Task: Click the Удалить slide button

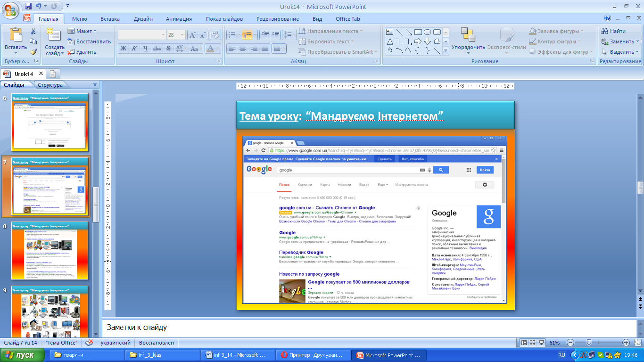Action: pyautogui.click(x=82, y=52)
